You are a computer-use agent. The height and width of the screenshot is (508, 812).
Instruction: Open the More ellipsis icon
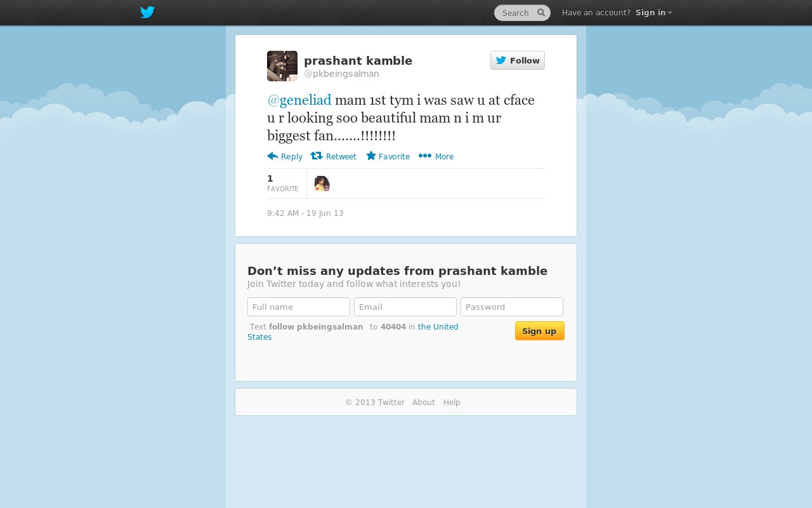point(425,156)
